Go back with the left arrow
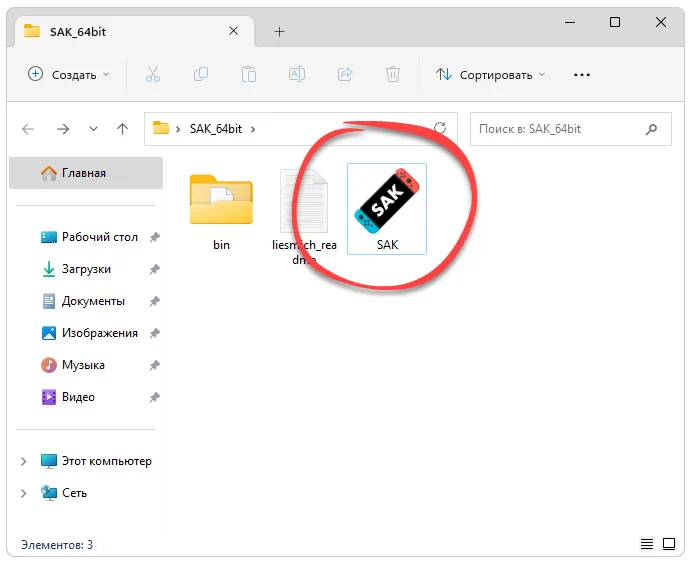 [28, 129]
